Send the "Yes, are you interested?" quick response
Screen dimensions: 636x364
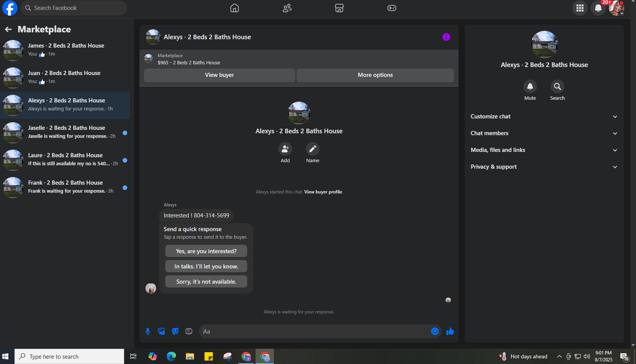coord(206,251)
